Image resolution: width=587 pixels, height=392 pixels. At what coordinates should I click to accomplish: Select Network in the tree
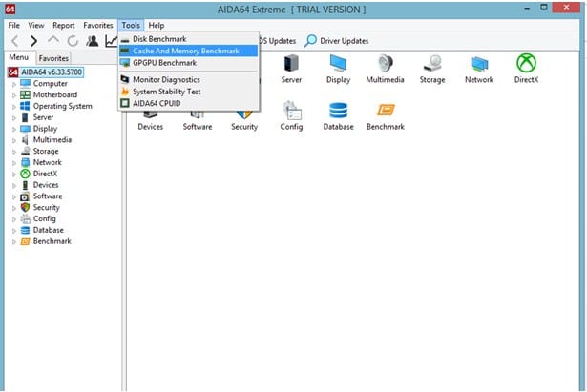point(47,162)
